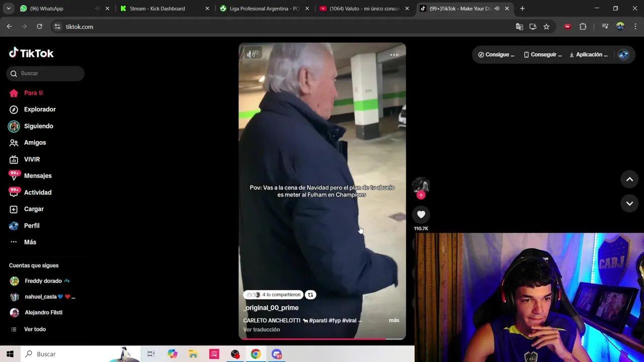Click the Consigue... button in the top bar
This screenshot has width=644, height=362.
point(496,54)
